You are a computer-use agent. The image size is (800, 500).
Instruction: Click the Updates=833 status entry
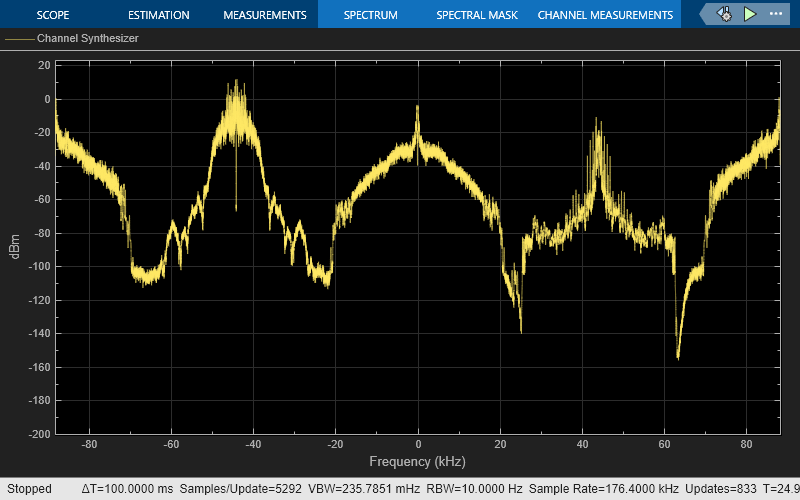coord(720,489)
